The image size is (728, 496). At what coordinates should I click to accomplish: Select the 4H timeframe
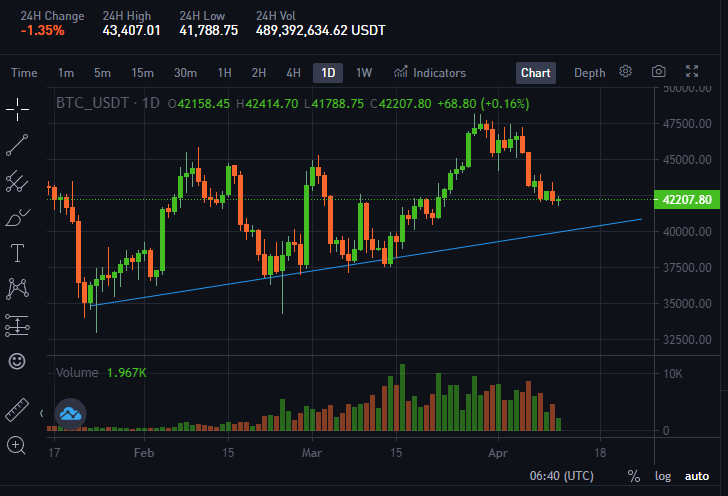tap(293, 73)
